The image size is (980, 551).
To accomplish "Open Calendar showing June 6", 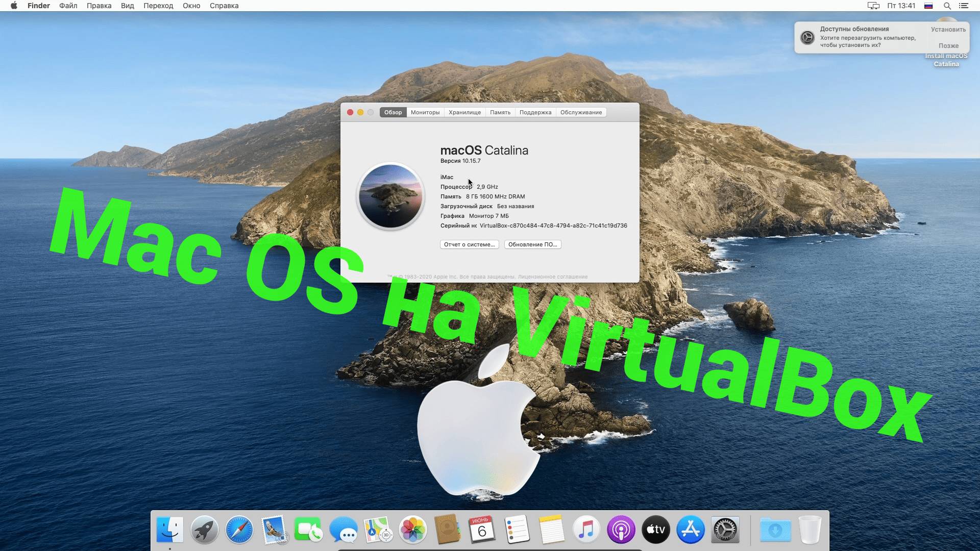I will click(482, 530).
